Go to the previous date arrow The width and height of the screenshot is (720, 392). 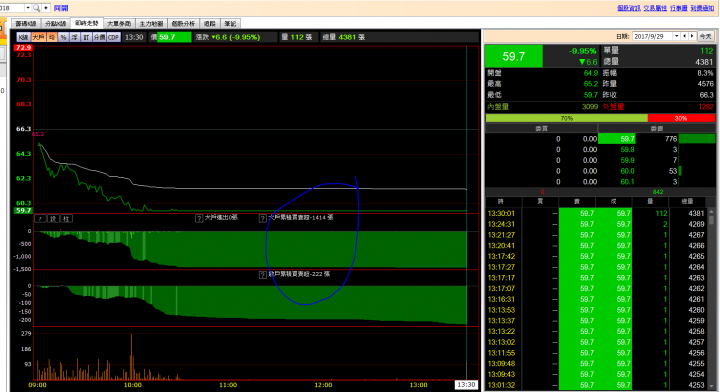click(685, 36)
